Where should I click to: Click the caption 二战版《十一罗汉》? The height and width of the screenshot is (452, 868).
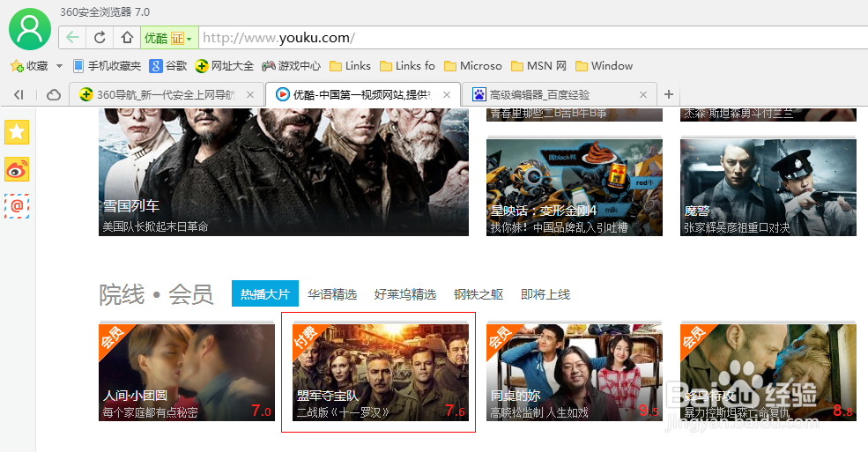pyautogui.click(x=343, y=412)
